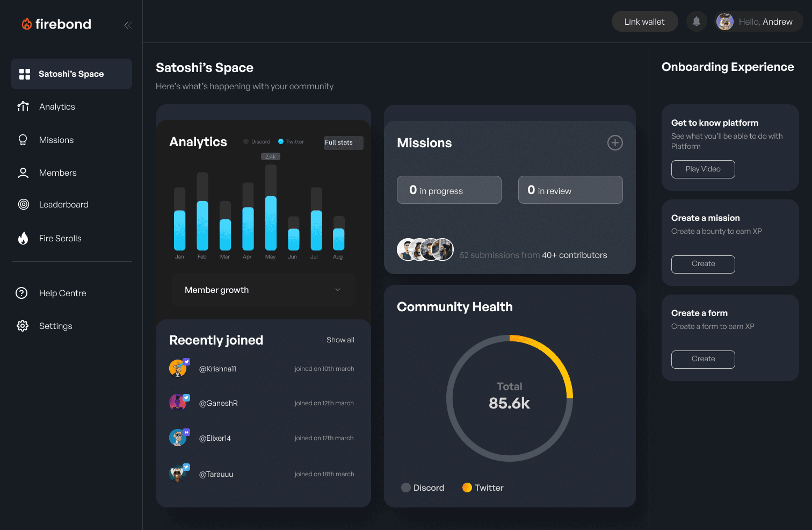Click the 0 in progress box

click(x=449, y=190)
